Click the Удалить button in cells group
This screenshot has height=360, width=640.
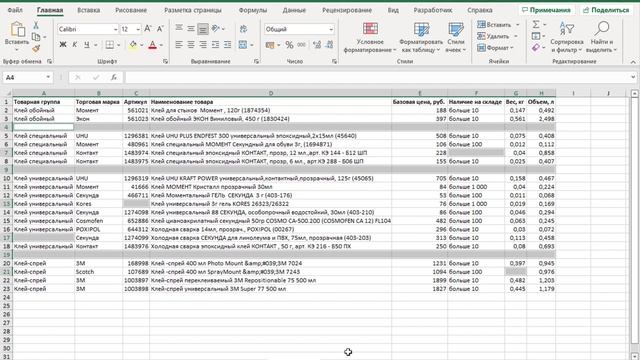[497, 36]
